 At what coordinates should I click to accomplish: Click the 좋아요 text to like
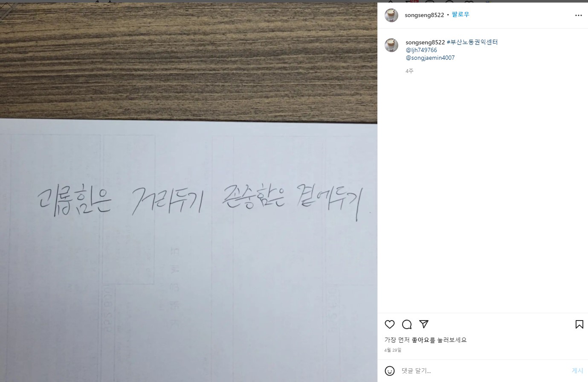tap(420, 340)
